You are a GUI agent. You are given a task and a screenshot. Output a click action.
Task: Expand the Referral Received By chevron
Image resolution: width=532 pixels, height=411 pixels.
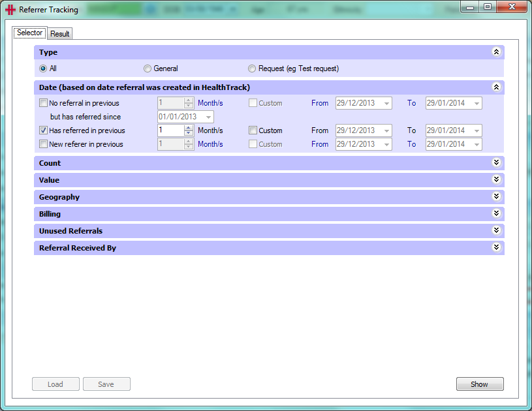[x=496, y=247]
